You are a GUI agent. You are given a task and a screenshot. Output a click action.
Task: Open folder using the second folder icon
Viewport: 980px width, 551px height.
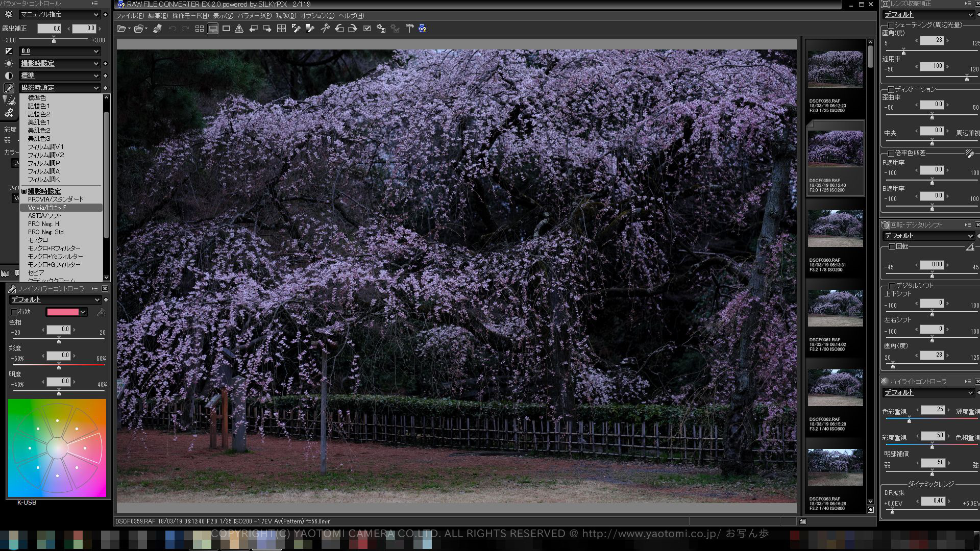pyautogui.click(x=138, y=29)
